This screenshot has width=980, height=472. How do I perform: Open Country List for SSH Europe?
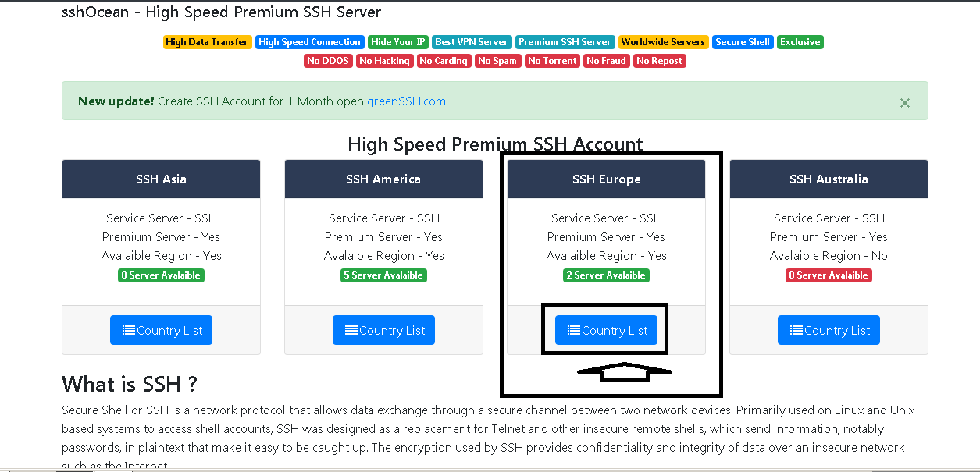tap(606, 330)
